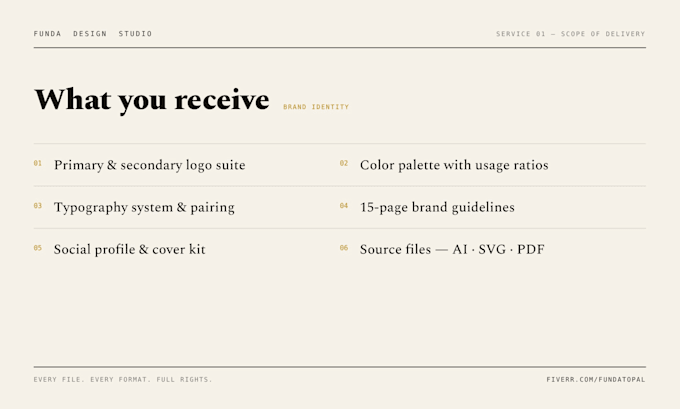Viewport: 680px width, 409px height.
Task: Select Social profile & cover kit item
Action: pyautogui.click(x=130, y=249)
